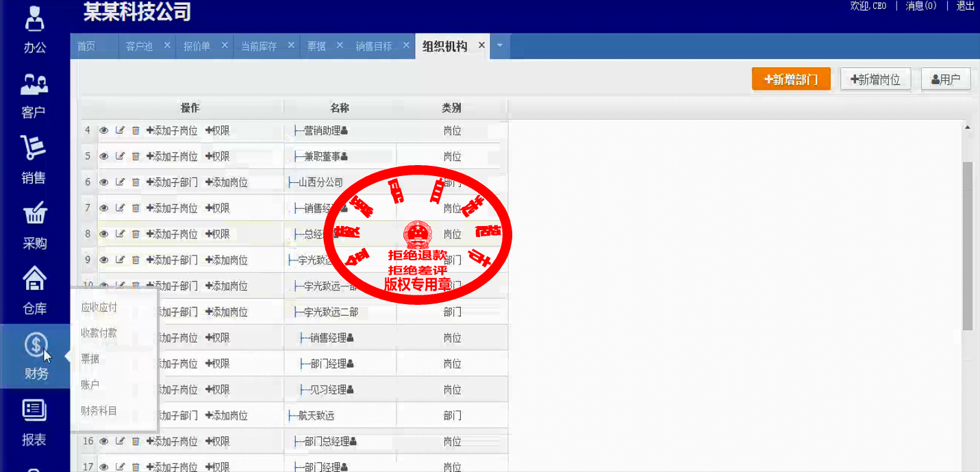Switch to the 首页 home tab

tap(86, 47)
